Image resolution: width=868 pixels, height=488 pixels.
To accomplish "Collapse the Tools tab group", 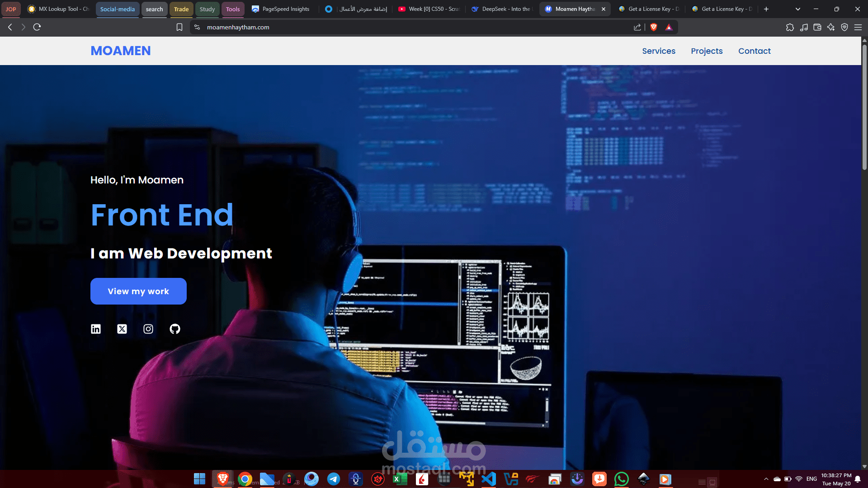I will [233, 9].
